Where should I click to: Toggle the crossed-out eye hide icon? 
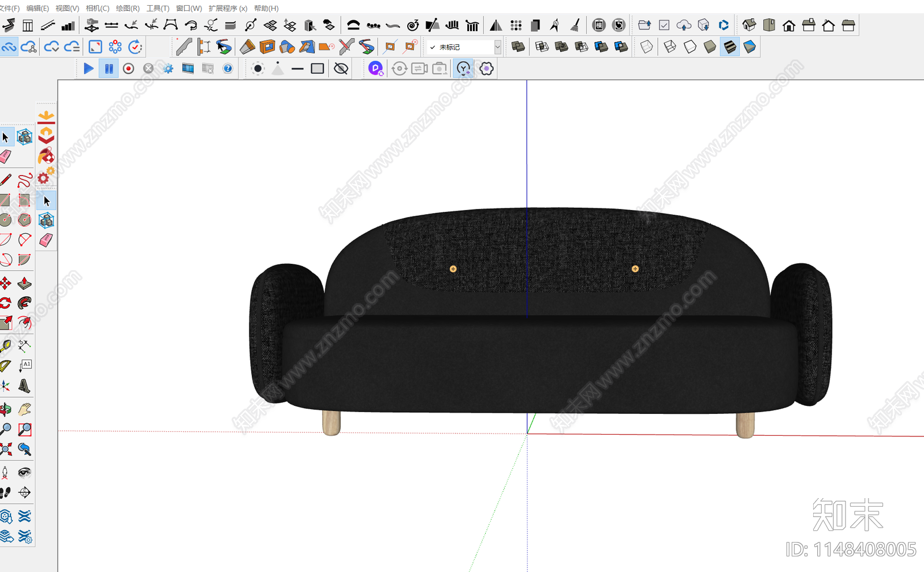pyautogui.click(x=341, y=69)
